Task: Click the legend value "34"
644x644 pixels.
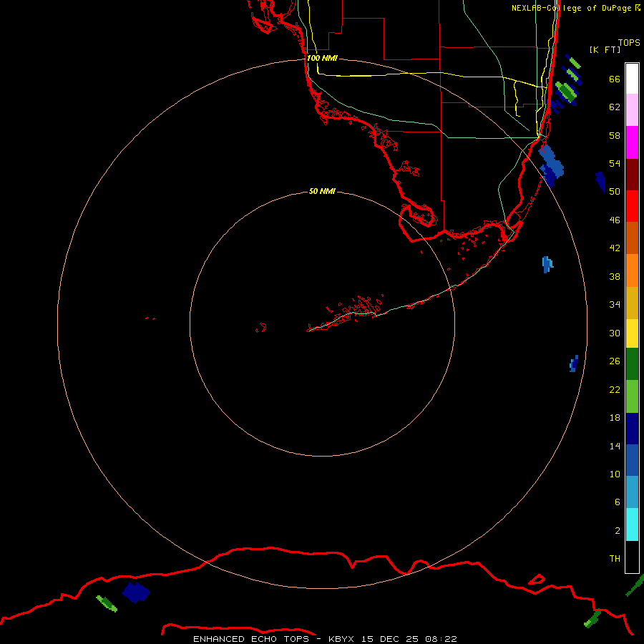Action: pyautogui.click(x=615, y=305)
